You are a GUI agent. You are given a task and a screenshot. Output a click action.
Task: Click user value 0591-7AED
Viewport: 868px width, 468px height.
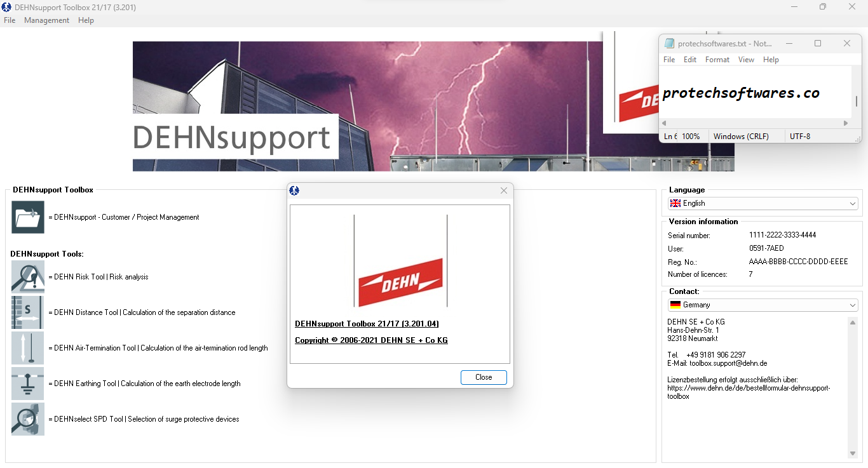(x=766, y=248)
